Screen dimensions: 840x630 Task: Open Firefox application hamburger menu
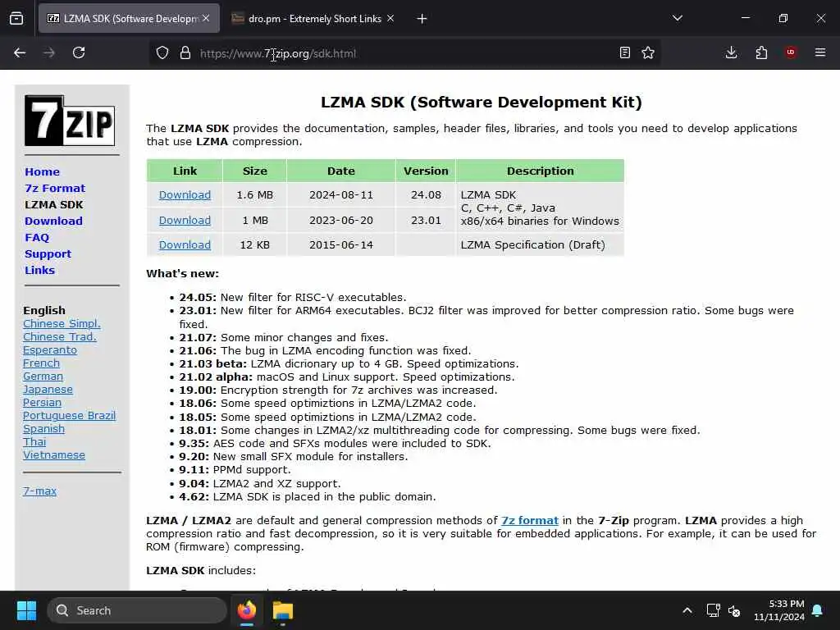(x=820, y=52)
